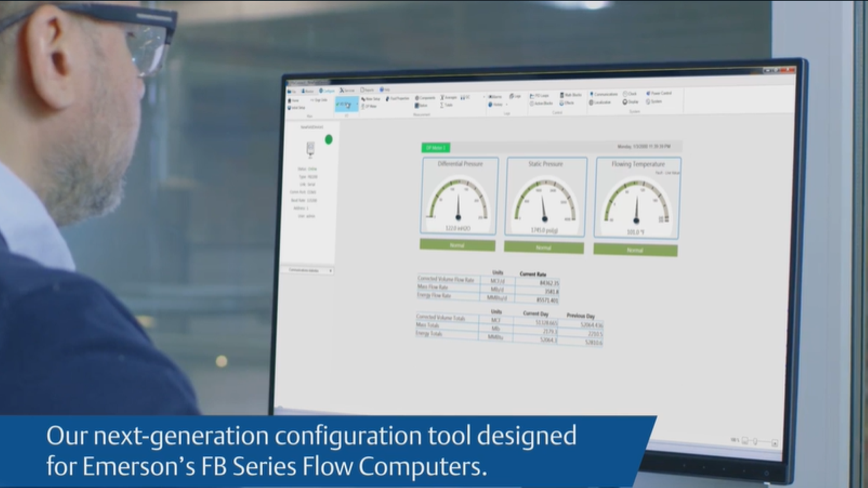Click the date and time display
The image size is (868, 488).
point(644,146)
